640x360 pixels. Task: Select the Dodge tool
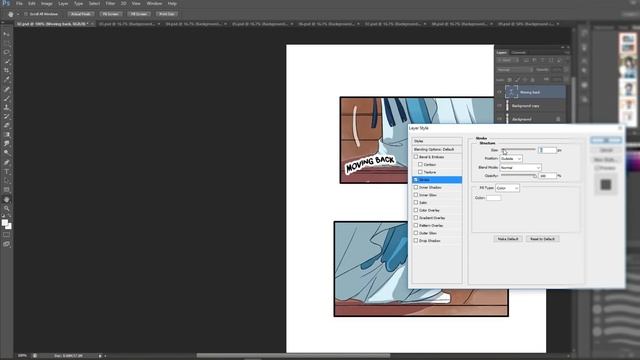pyautogui.click(x=7, y=152)
